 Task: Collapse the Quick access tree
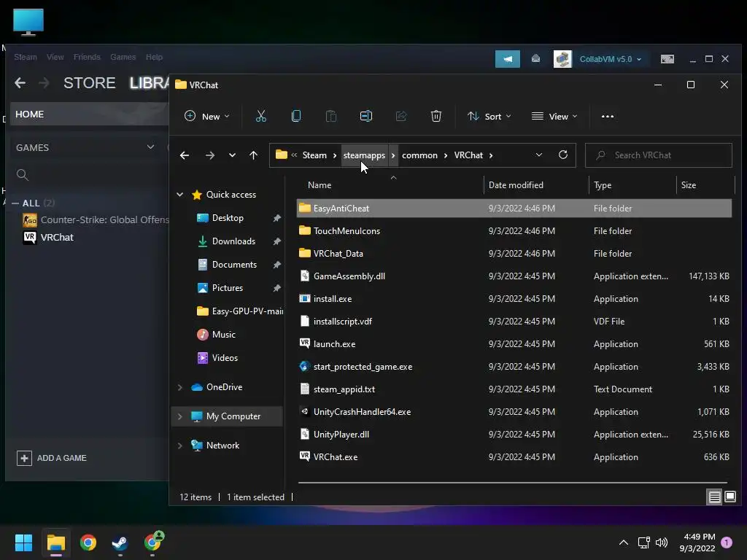(180, 194)
